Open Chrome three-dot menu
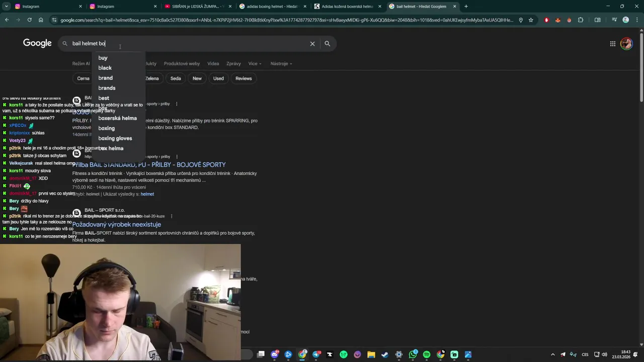644x362 pixels. point(636,20)
